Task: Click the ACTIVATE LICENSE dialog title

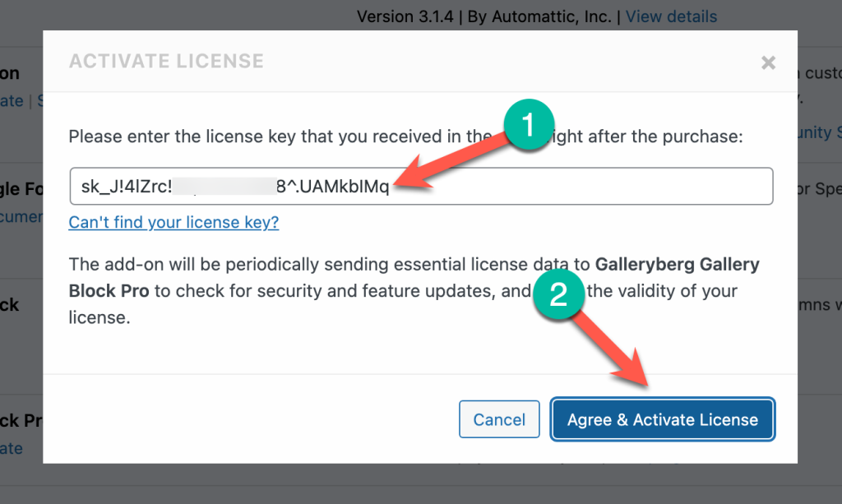Action: (166, 62)
